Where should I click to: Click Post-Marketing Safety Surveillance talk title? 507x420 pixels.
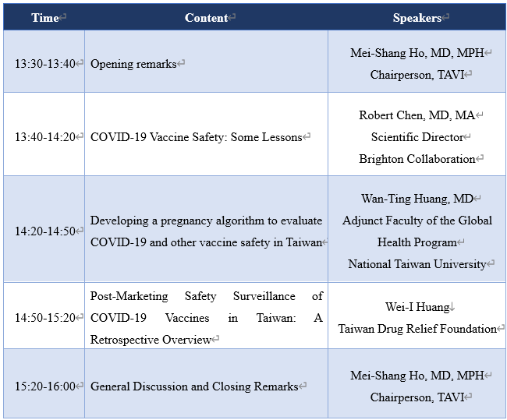tap(206, 296)
